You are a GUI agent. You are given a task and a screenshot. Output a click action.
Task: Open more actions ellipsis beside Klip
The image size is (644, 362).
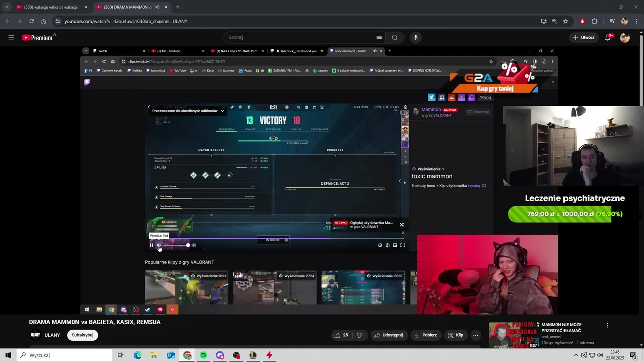point(475,335)
